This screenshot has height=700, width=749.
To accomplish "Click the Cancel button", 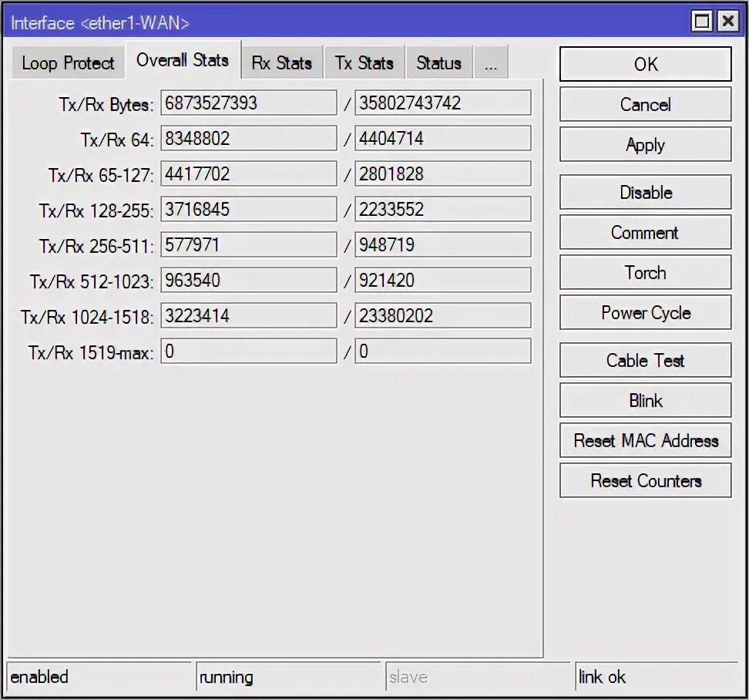I will tap(645, 104).
